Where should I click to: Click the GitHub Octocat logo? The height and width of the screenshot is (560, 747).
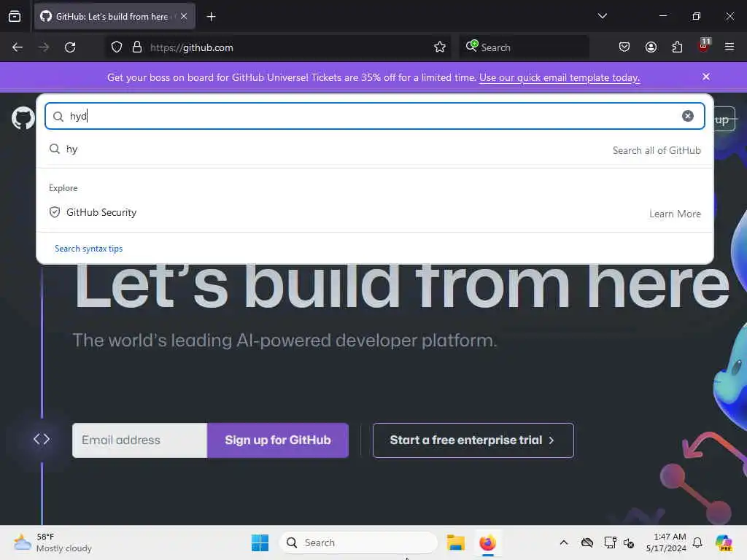coord(23,117)
